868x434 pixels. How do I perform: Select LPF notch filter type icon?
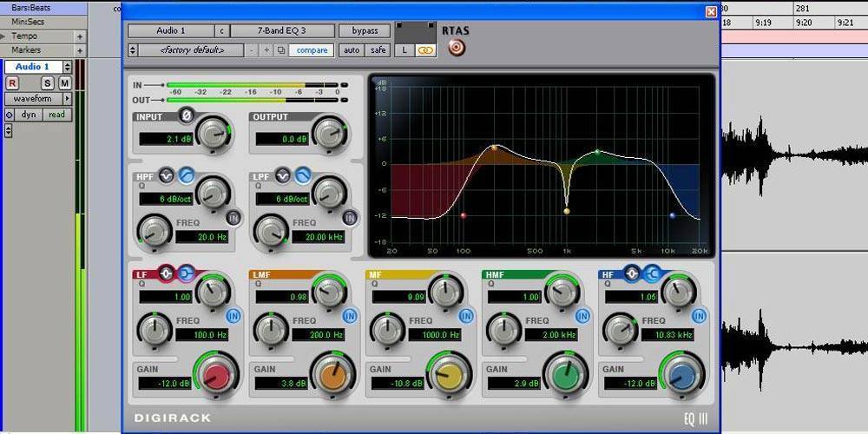coord(282,176)
